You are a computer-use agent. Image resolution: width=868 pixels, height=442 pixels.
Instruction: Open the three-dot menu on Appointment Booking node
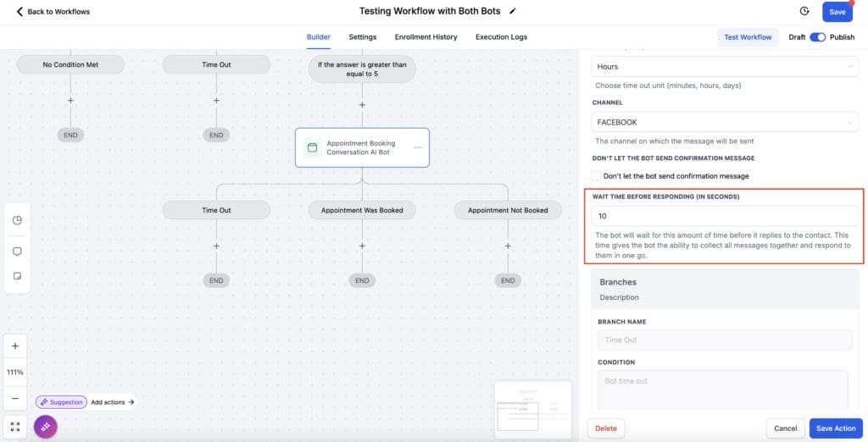(x=417, y=148)
